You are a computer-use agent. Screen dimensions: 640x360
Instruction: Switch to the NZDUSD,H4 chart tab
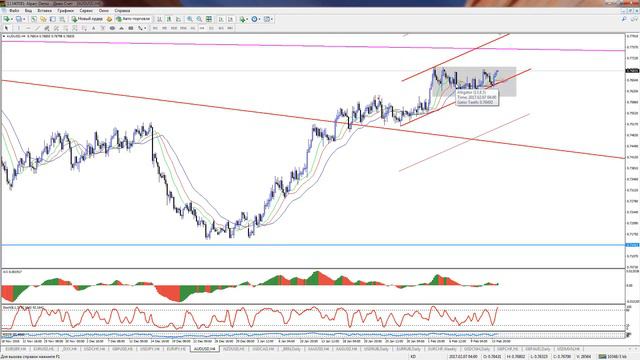click(233, 349)
